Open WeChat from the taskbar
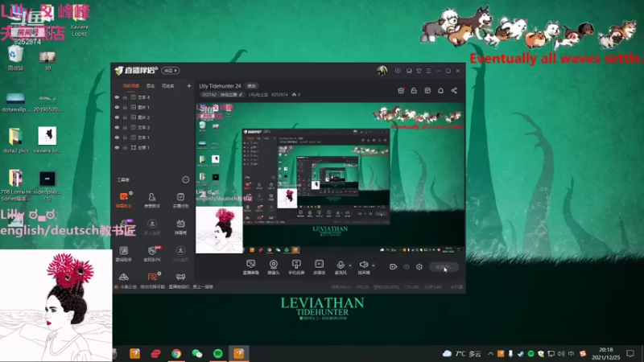The width and height of the screenshot is (644, 362). pos(197,353)
